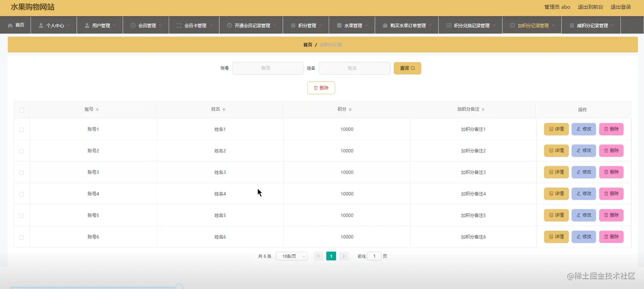Check the 账号1 row checkbox

point(21,130)
